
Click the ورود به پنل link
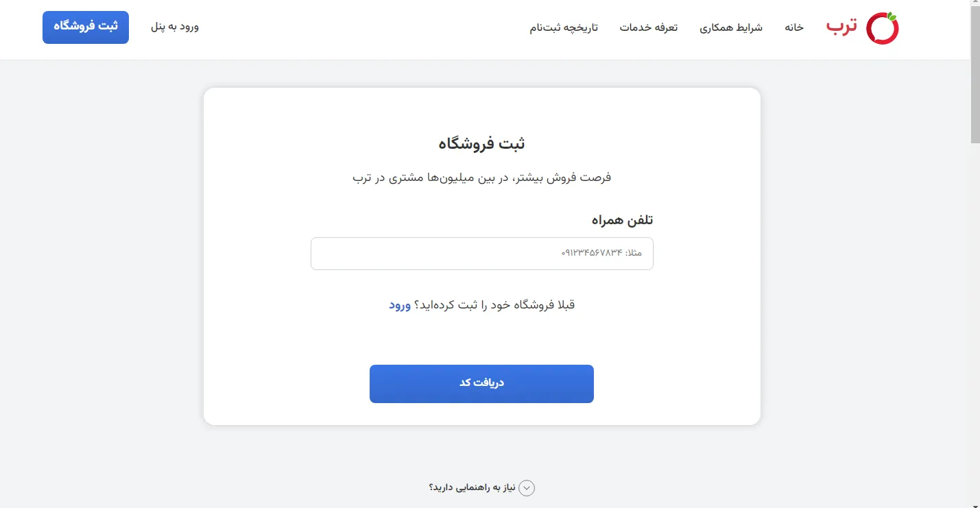tap(175, 27)
